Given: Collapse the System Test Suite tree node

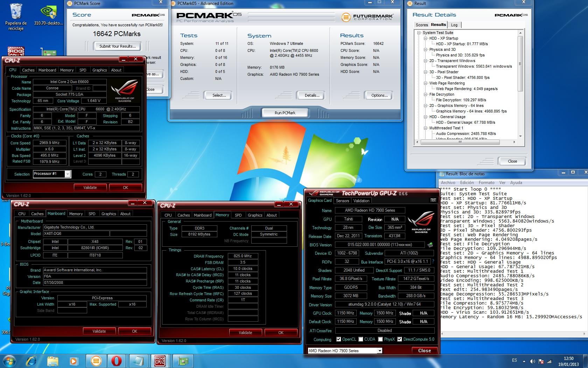Looking at the screenshot, I should [419, 33].
